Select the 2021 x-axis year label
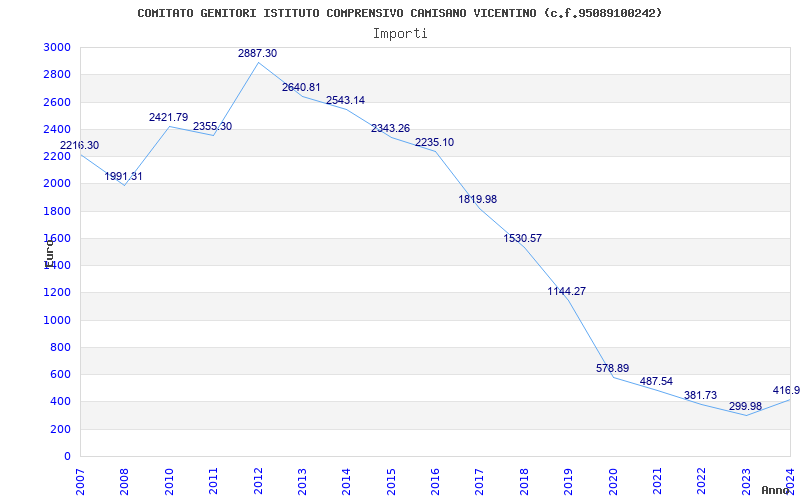 [x=657, y=481]
